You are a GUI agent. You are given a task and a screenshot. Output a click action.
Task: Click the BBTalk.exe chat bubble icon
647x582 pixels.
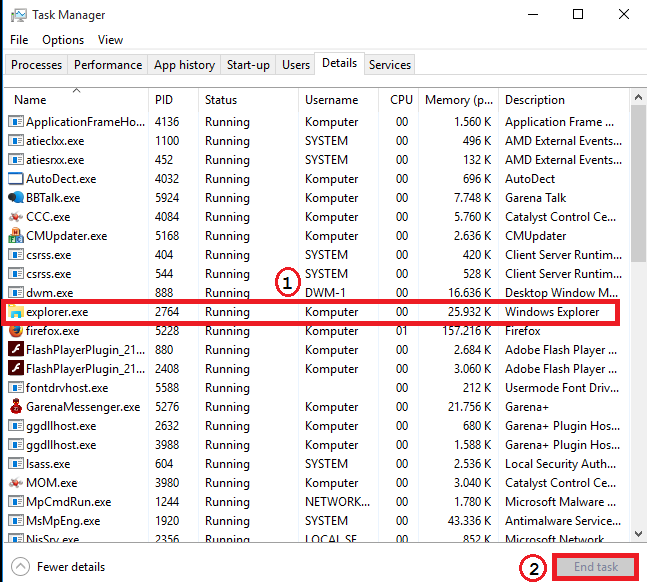(x=16, y=198)
